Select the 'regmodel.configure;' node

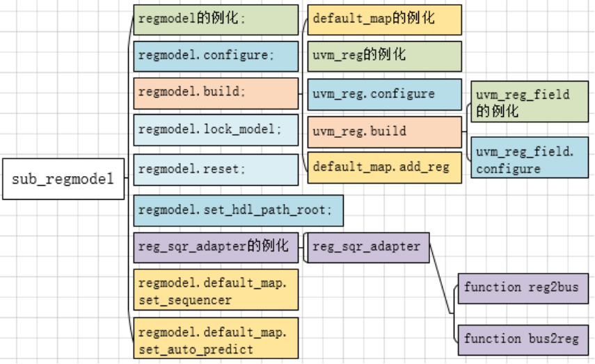click(x=216, y=56)
